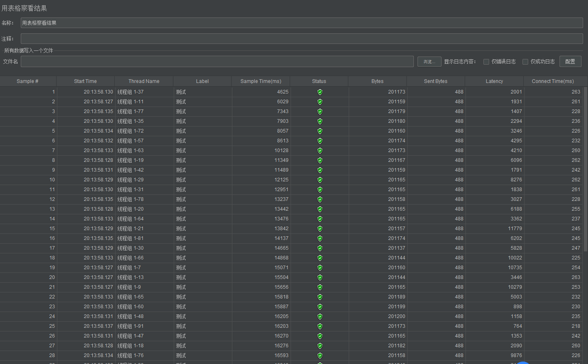This screenshot has height=364, width=588.
Task: Click the status shield icon for 线程组 1-77
Action: 320,111
